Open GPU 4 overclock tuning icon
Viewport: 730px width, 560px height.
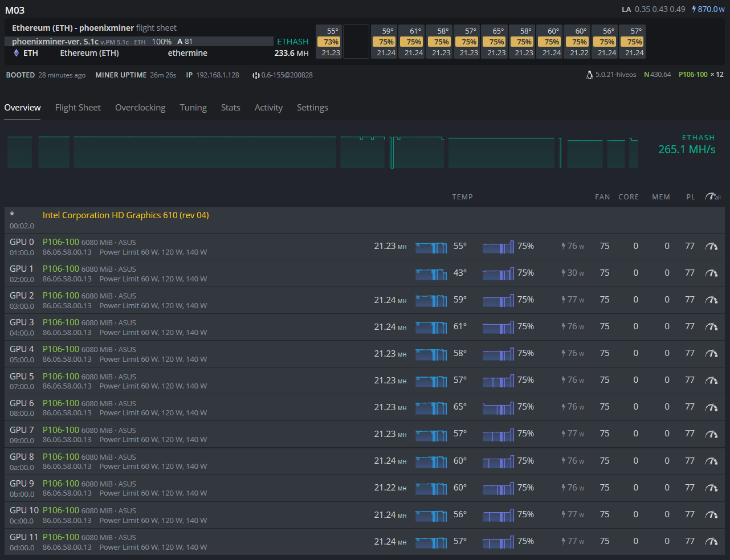711,353
